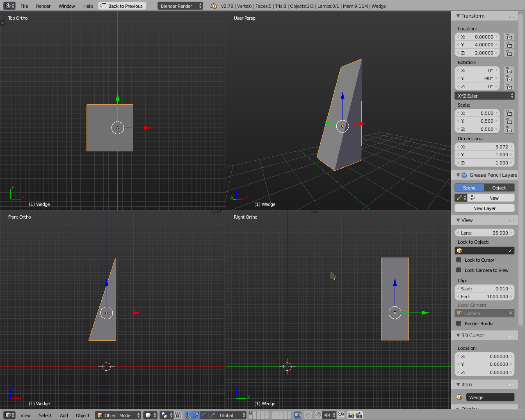Select the rotate manipulator arc icon
The width and height of the screenshot is (525, 420).
click(x=204, y=415)
